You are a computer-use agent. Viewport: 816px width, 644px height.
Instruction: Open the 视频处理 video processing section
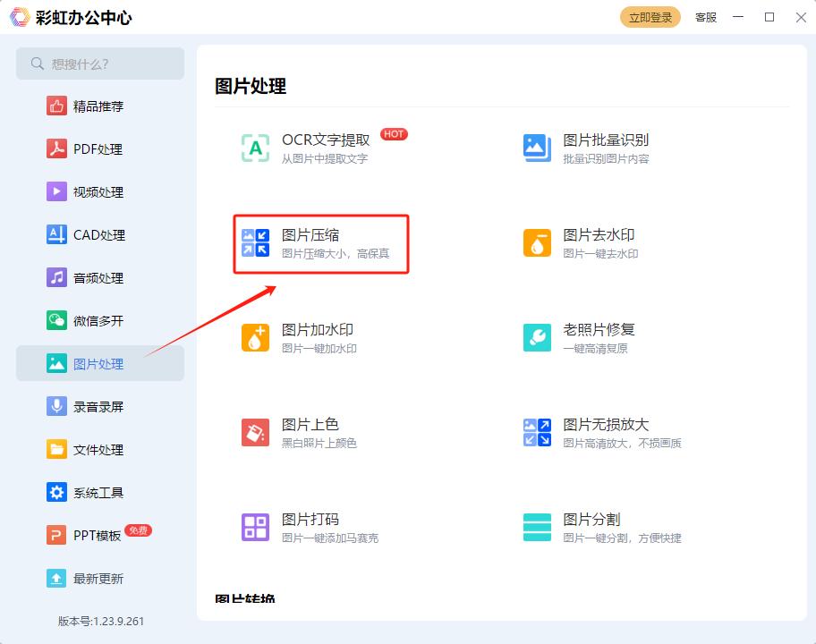click(99, 191)
